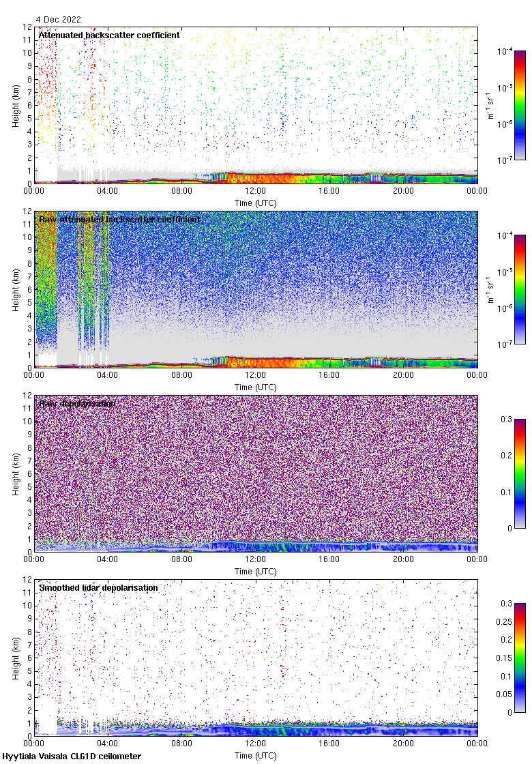
Task: Click the 20:00 tick label under smoothed depolarisation panel
Action: 403,744
